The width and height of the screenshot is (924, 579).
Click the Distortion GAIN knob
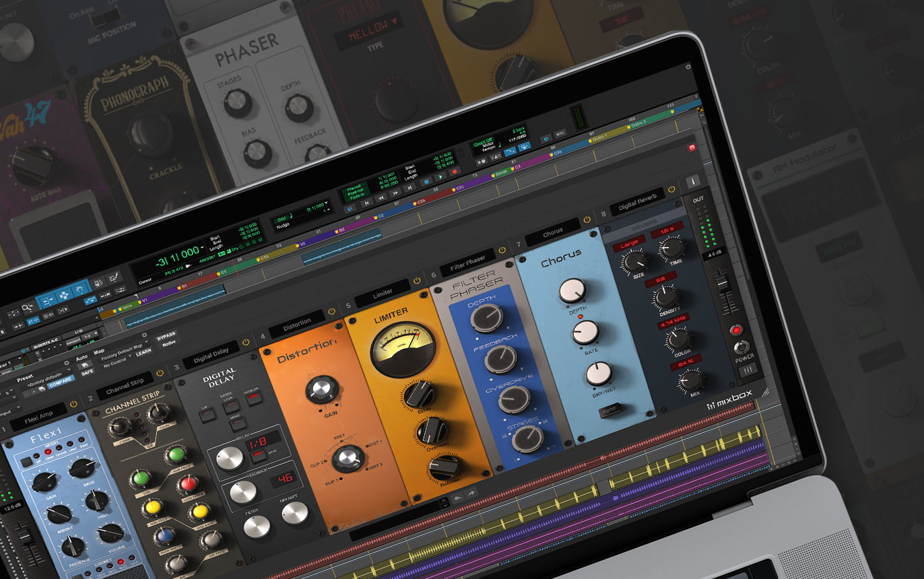[x=322, y=388]
